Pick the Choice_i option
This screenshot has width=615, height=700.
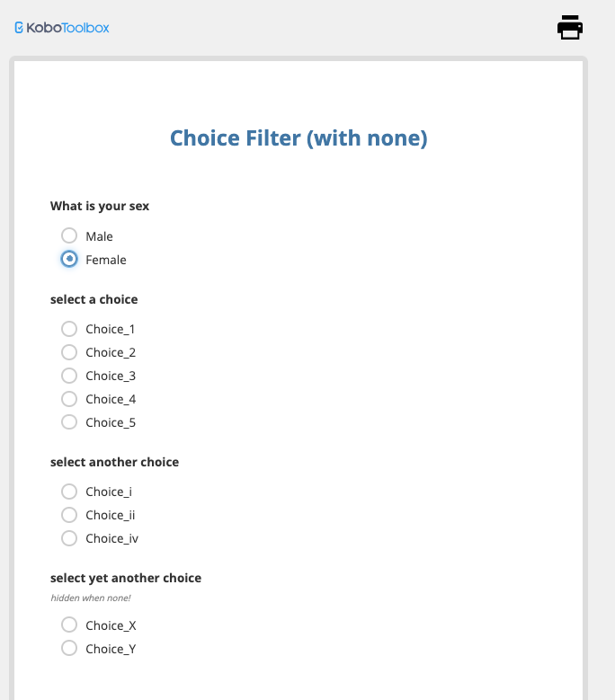point(69,492)
